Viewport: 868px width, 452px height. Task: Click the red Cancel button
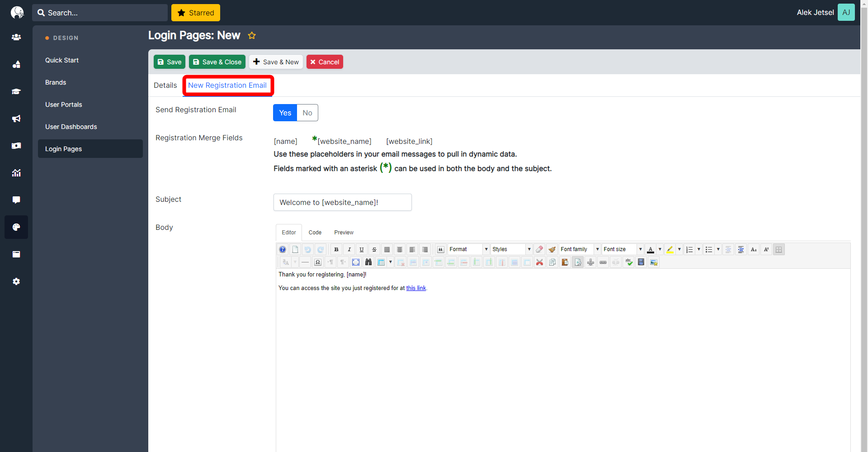coord(325,62)
